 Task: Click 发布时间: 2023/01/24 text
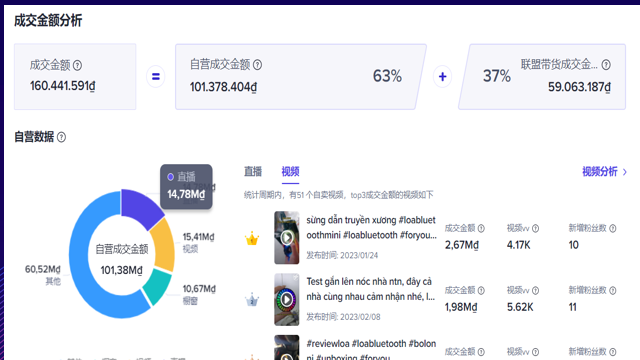click(342, 256)
